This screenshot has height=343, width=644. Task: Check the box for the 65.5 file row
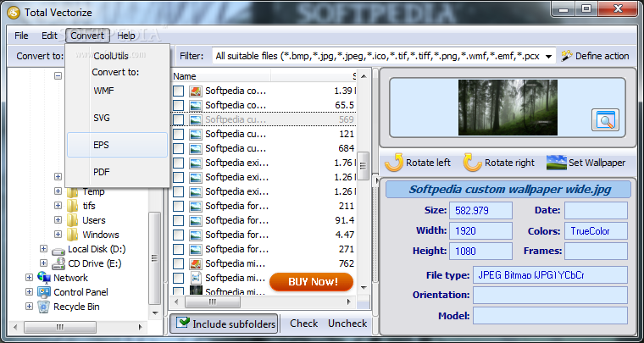tap(178, 106)
